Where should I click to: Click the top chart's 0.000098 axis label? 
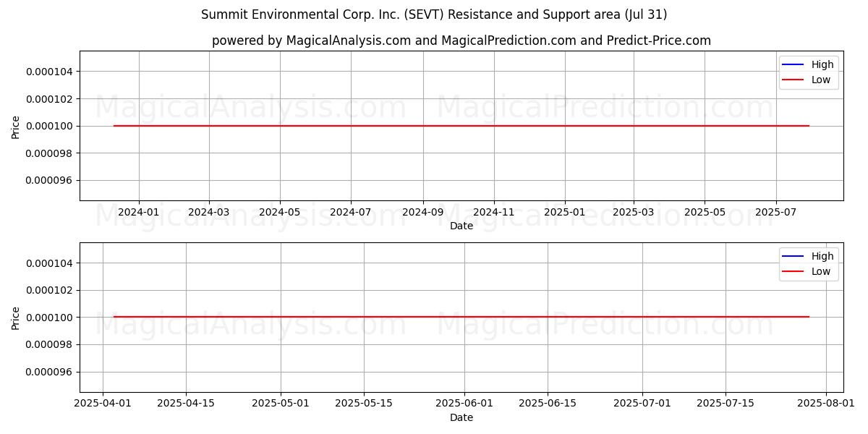(50, 153)
